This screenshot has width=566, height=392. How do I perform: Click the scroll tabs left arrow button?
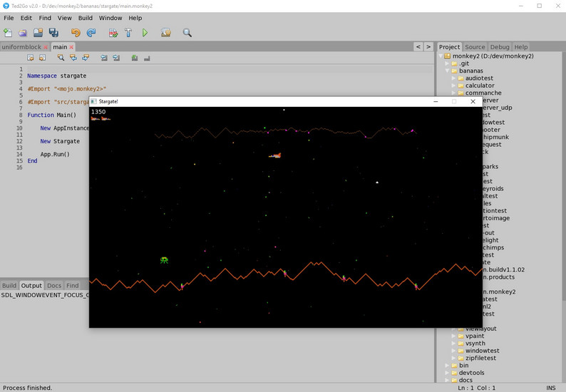pos(418,47)
